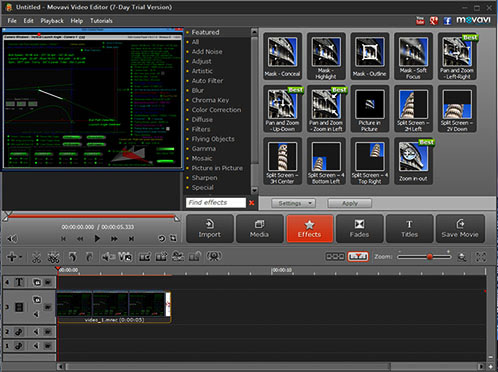The height and width of the screenshot is (372, 498).
Task: Open the Settings dropdown for effects
Action: pyautogui.click(x=293, y=203)
